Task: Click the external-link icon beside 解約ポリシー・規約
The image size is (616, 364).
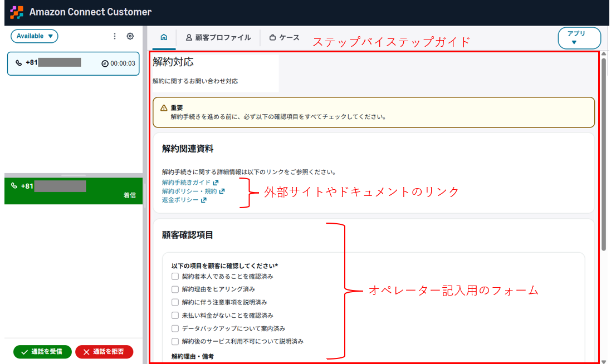Action: click(222, 191)
